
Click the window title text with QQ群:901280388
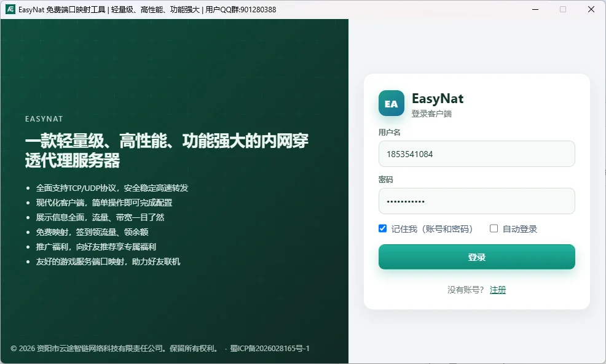pyautogui.click(x=148, y=10)
